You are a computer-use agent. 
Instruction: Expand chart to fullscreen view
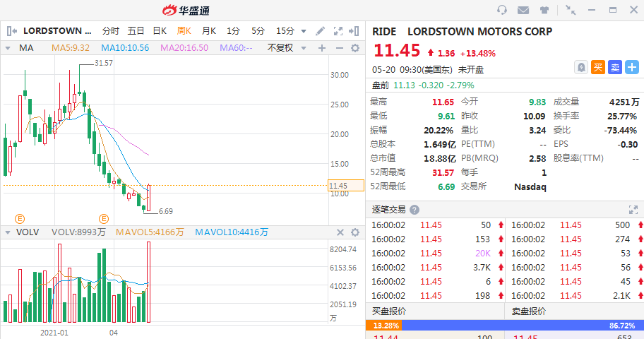(338, 31)
